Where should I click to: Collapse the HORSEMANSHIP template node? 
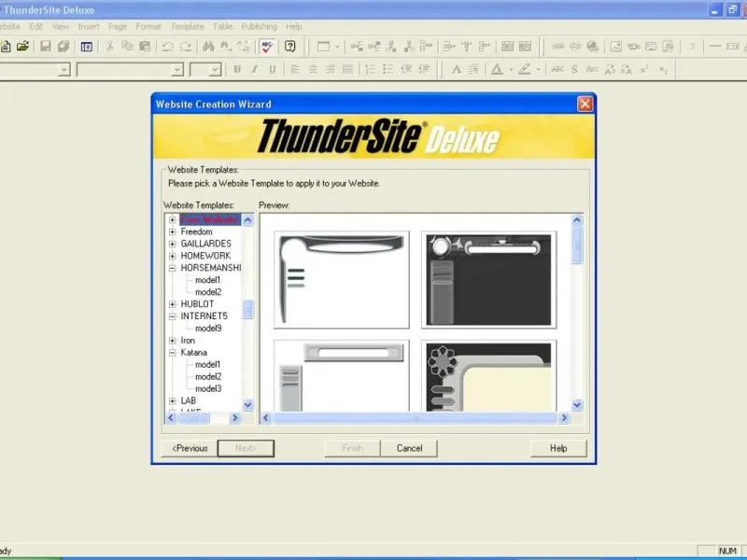pyautogui.click(x=173, y=268)
